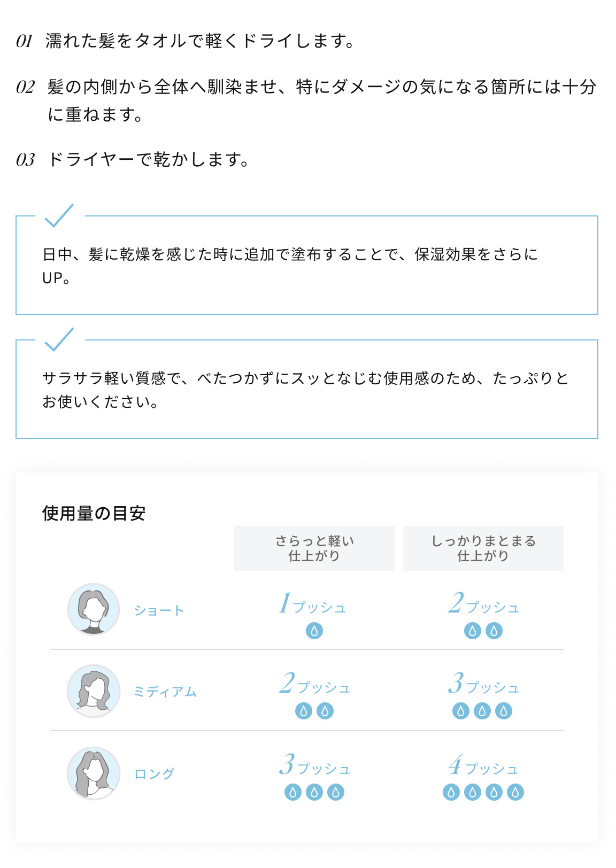
Task: Click step 01 towel dry instruction
Action: 200,41
